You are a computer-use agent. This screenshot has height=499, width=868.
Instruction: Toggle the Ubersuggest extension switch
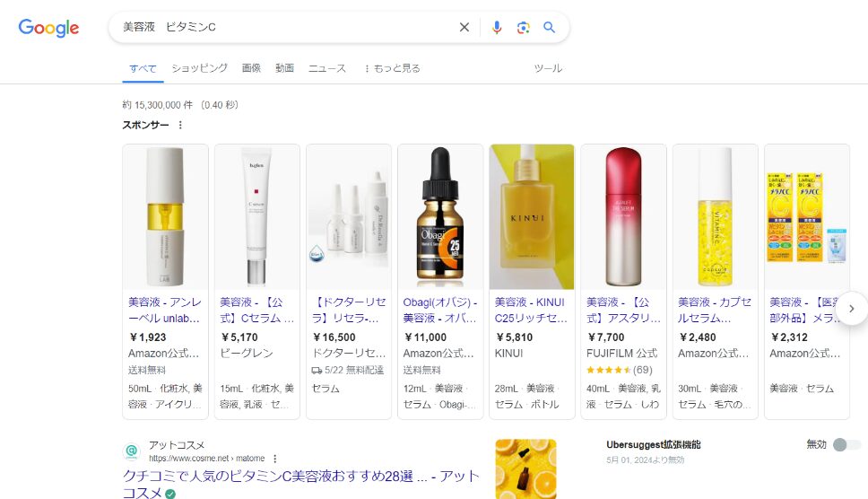pyautogui.click(x=846, y=445)
